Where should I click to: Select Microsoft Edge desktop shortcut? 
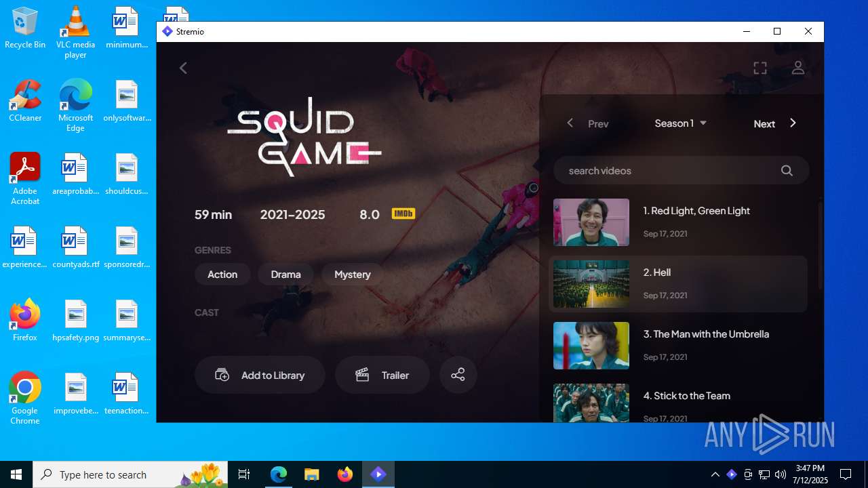(75, 106)
